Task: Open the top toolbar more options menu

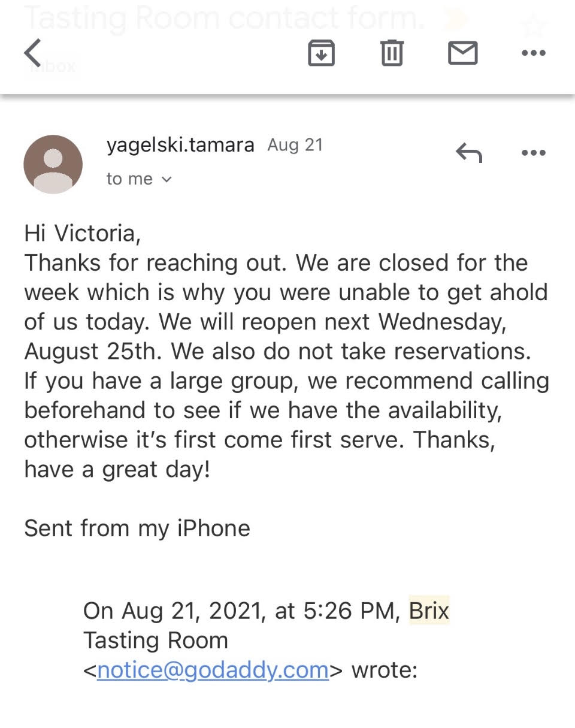Action: (x=533, y=53)
